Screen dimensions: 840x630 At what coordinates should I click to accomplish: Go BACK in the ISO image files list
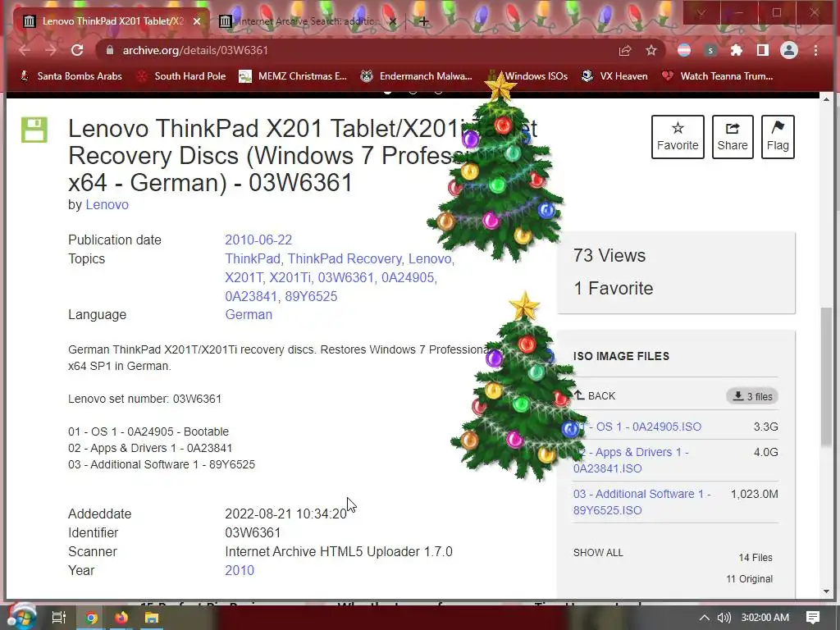[595, 396]
